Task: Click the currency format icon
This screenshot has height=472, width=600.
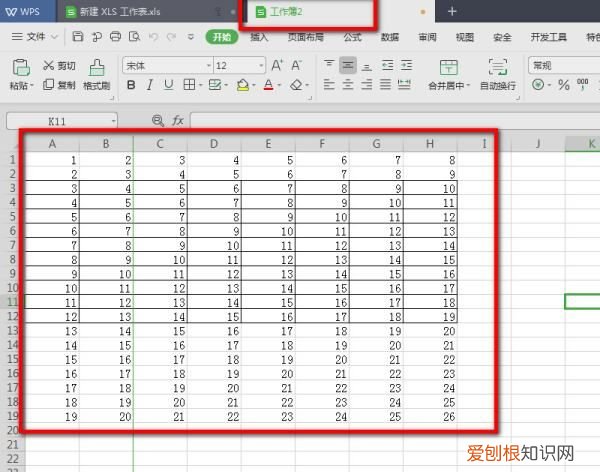Action: click(538, 85)
